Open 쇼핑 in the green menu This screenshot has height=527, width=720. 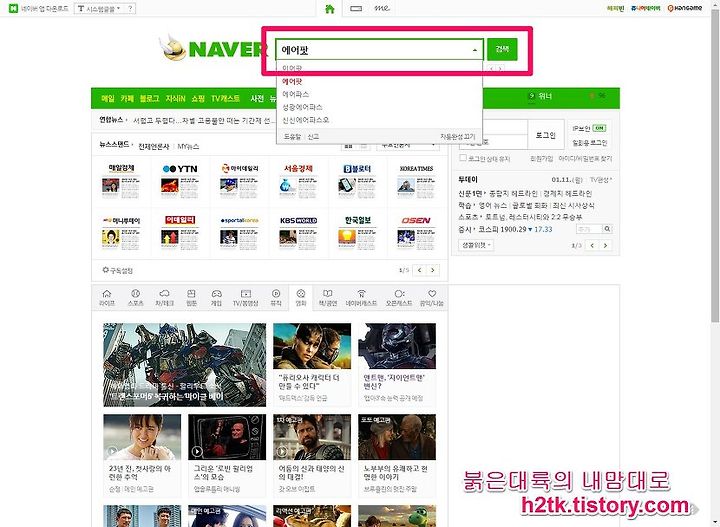(198, 98)
